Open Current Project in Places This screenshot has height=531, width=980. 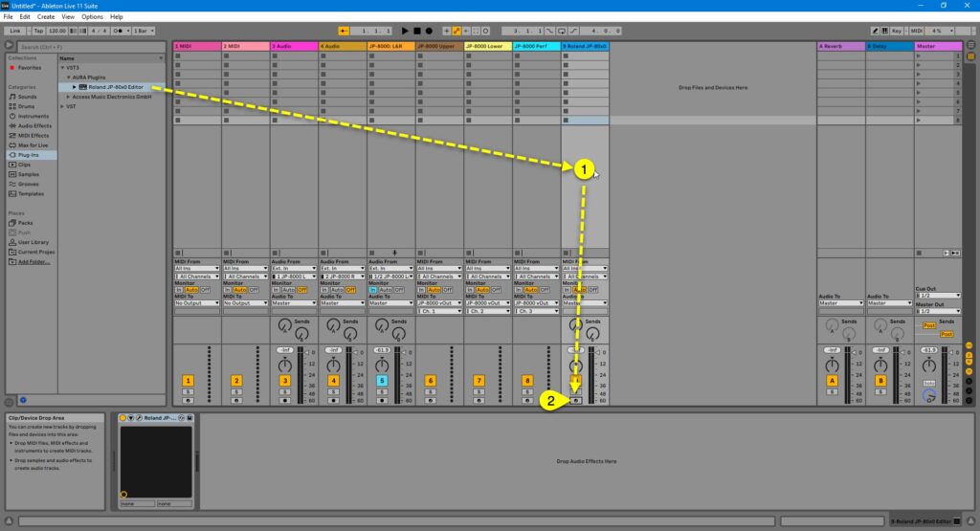click(x=32, y=252)
